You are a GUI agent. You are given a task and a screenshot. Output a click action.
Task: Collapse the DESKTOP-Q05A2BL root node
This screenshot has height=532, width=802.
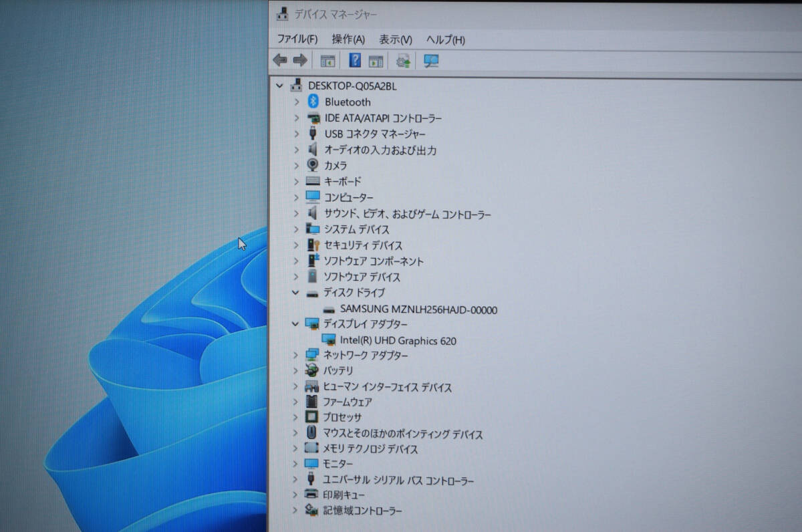coord(279,86)
